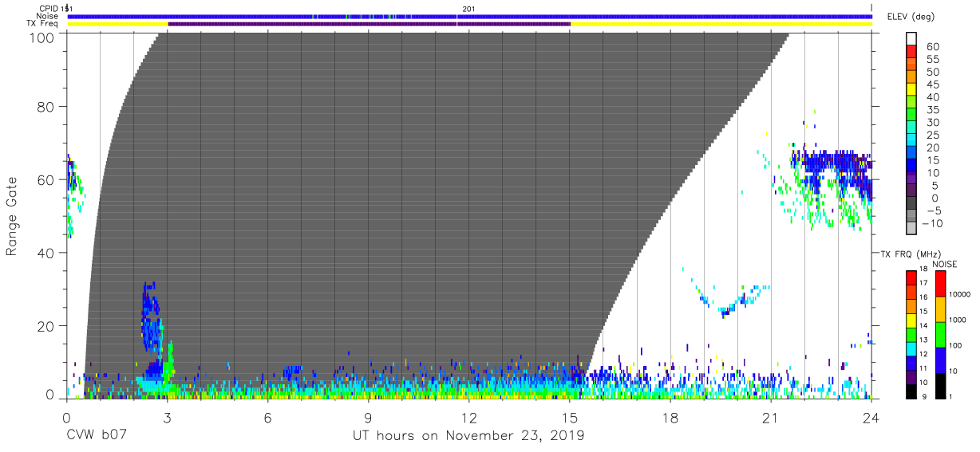Screen dimensions: 980x452
Task: Click the '35' label on ELEV colorbar
Action: tap(933, 110)
